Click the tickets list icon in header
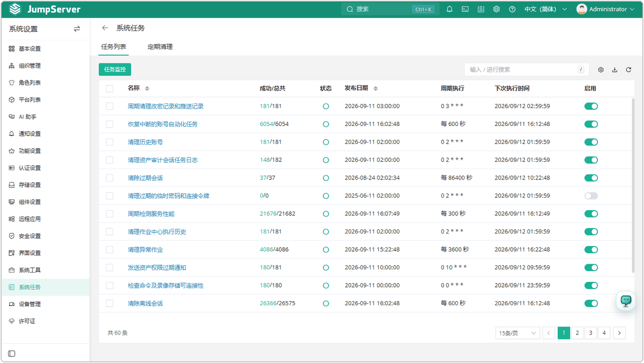 [x=481, y=9]
